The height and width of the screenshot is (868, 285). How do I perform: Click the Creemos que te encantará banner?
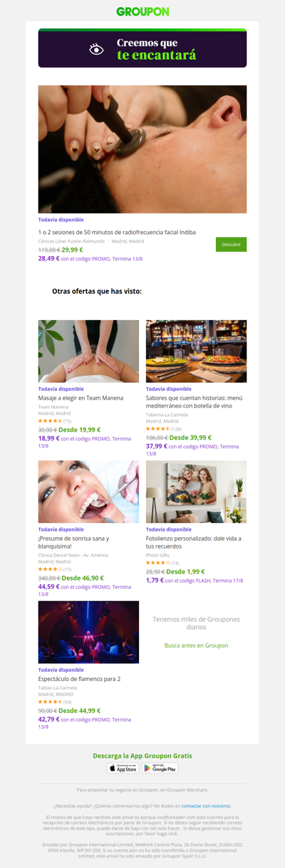pos(142,48)
